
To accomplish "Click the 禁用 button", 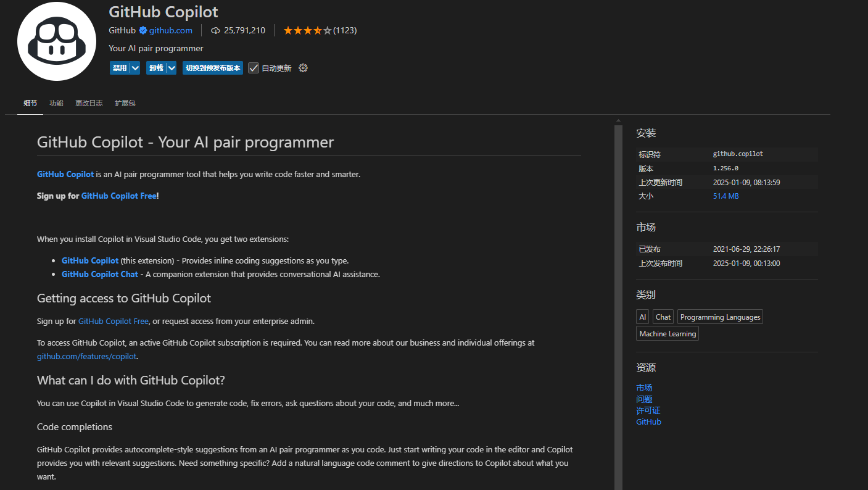I will (x=120, y=68).
